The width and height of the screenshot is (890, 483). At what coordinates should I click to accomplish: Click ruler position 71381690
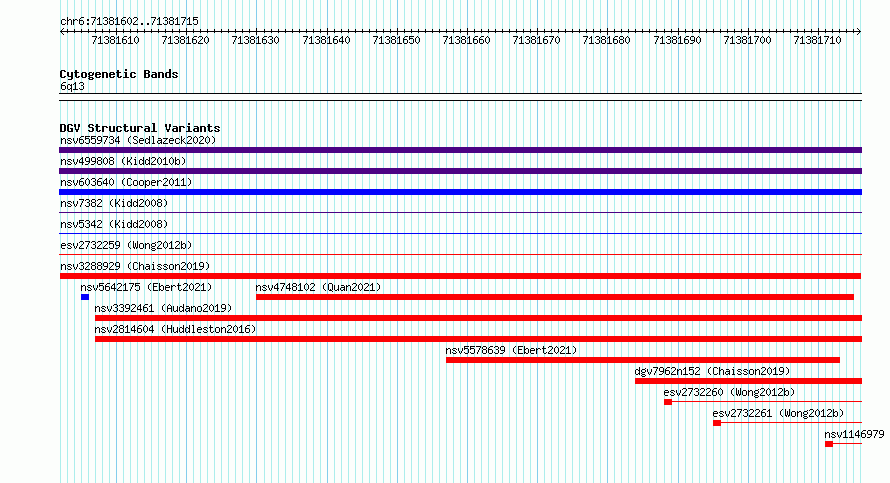tap(677, 40)
